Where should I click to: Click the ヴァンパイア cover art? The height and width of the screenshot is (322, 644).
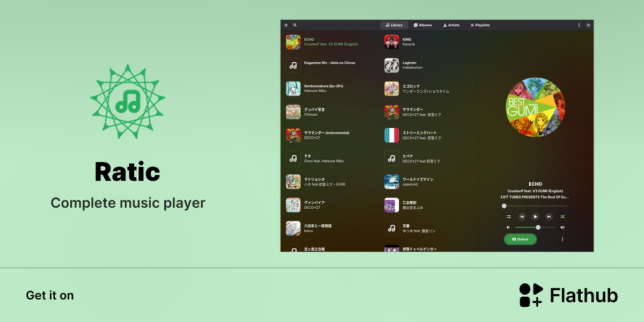[293, 205]
